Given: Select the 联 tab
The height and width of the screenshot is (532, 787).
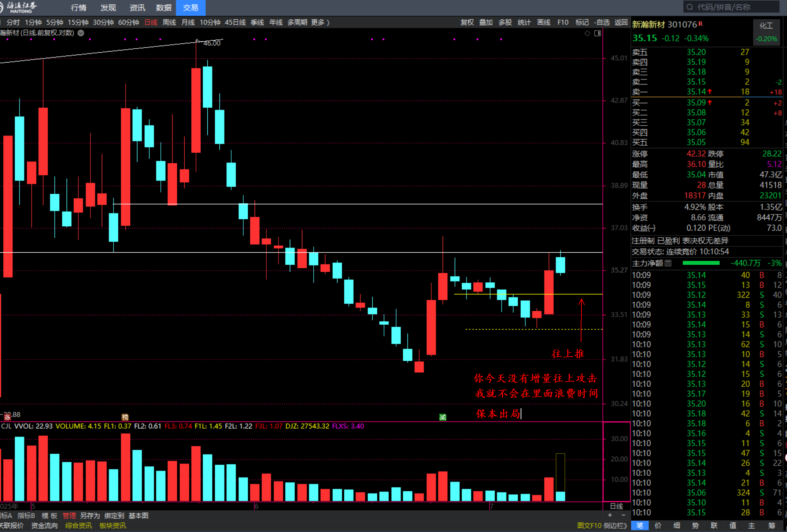Looking at the screenshot, I should pyautogui.click(x=714, y=525).
